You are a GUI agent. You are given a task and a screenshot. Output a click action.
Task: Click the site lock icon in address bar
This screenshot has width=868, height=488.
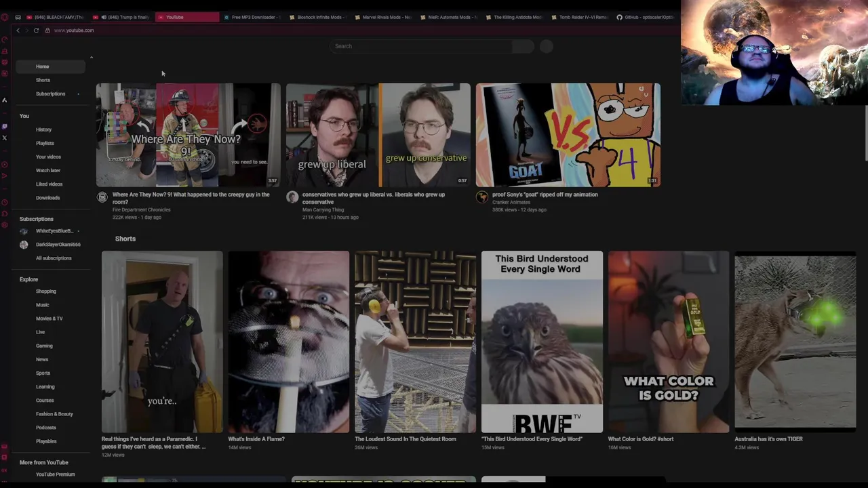[47, 30]
